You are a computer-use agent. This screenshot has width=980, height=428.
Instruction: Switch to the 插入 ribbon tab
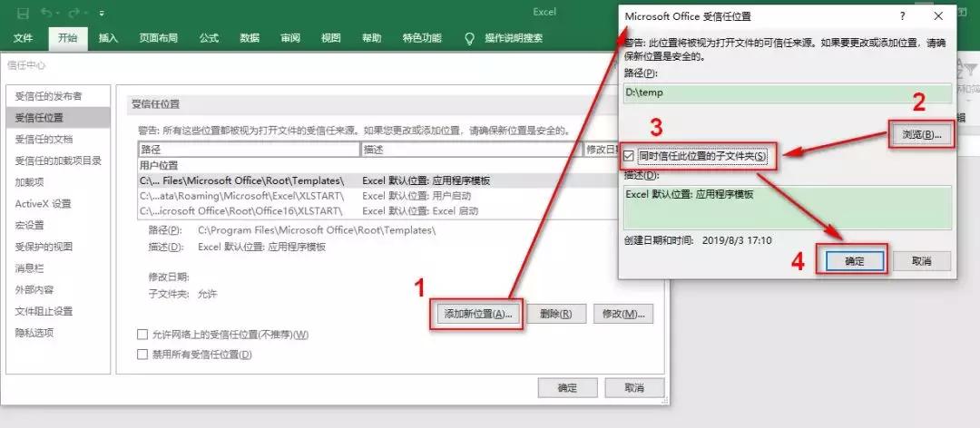tap(108, 38)
